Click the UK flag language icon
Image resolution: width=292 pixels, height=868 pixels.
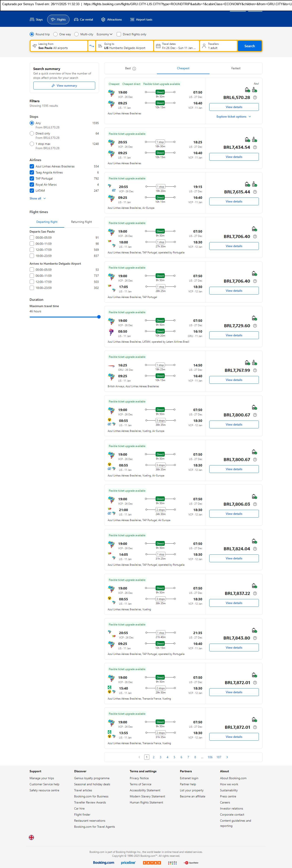pos(31,837)
